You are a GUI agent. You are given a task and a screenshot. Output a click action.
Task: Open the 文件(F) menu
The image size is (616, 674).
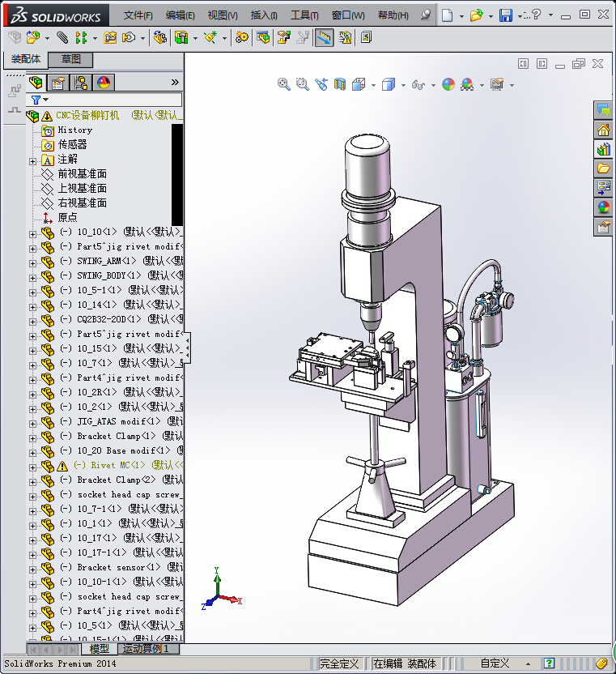tap(138, 15)
